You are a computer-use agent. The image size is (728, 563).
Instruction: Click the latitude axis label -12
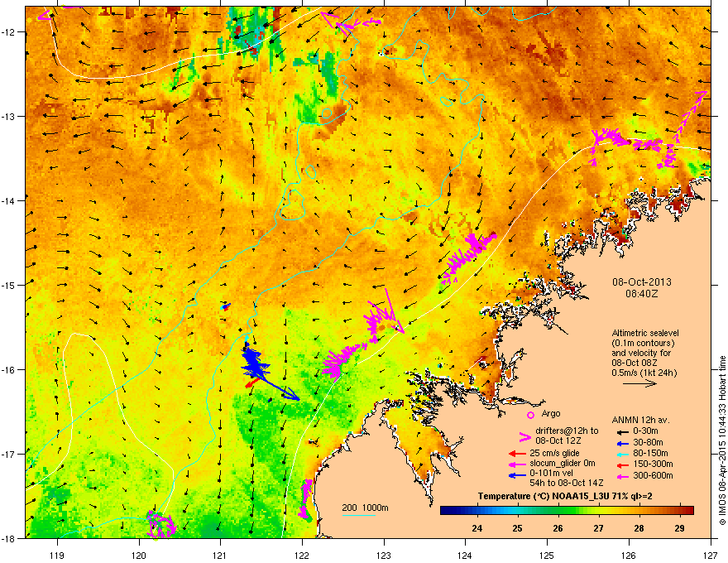9,32
